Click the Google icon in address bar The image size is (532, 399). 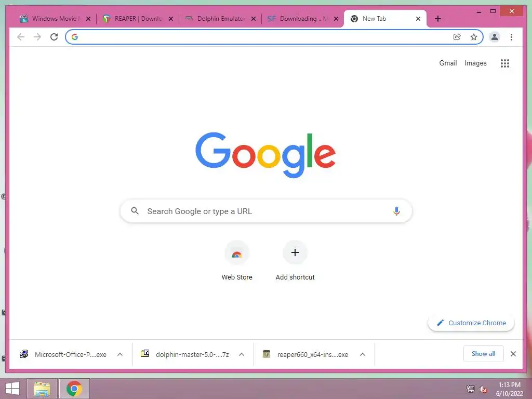pyautogui.click(x=75, y=37)
